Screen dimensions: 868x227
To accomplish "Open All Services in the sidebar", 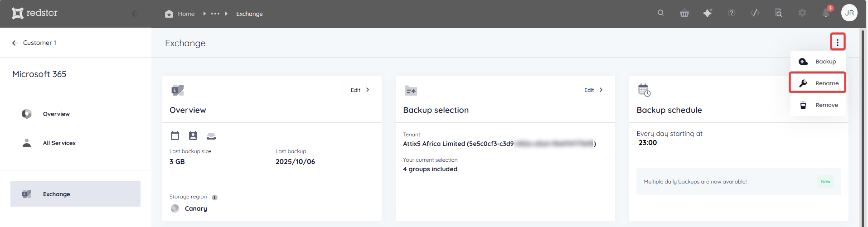I will [x=59, y=143].
